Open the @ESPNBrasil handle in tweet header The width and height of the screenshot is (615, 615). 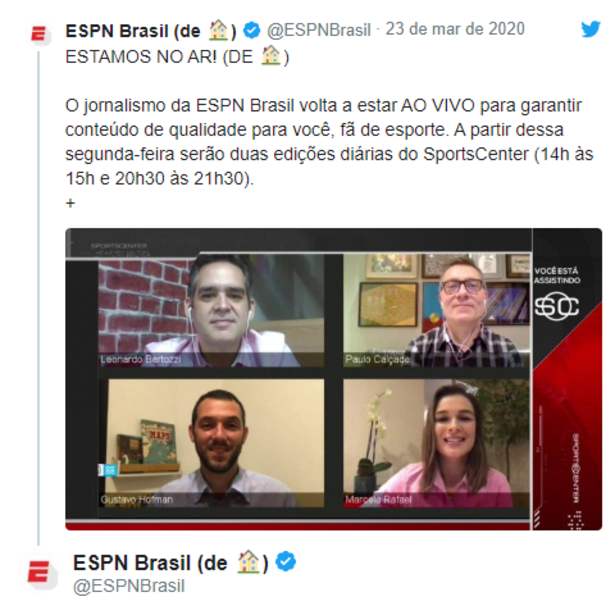[x=318, y=30]
